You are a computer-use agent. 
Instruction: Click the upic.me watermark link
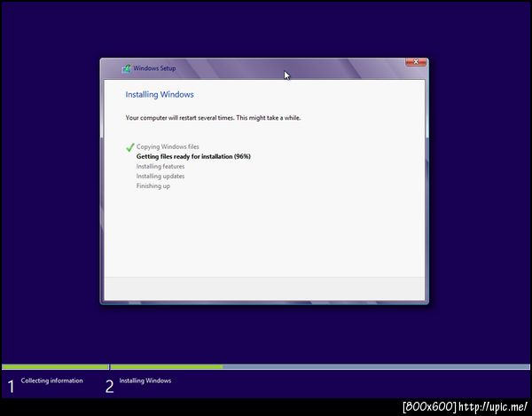tap(493, 406)
